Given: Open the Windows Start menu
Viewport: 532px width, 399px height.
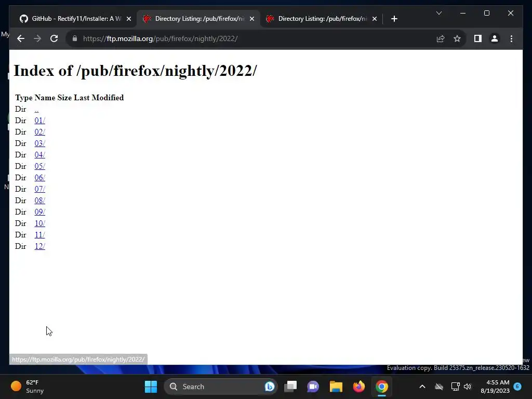Looking at the screenshot, I should pos(151,387).
